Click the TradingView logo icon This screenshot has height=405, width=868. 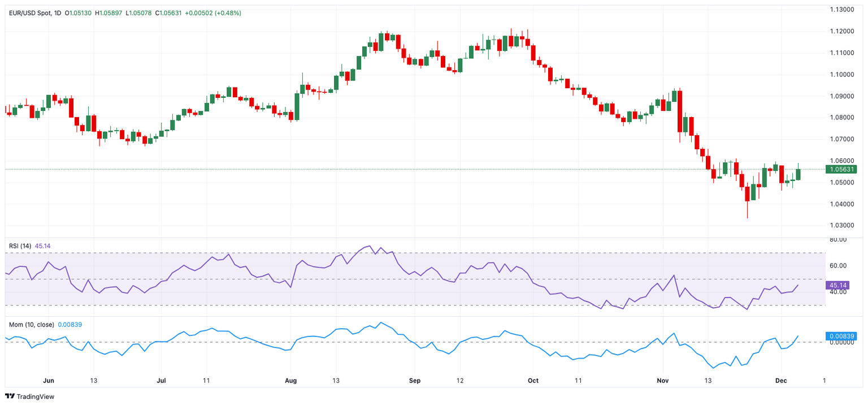10,397
